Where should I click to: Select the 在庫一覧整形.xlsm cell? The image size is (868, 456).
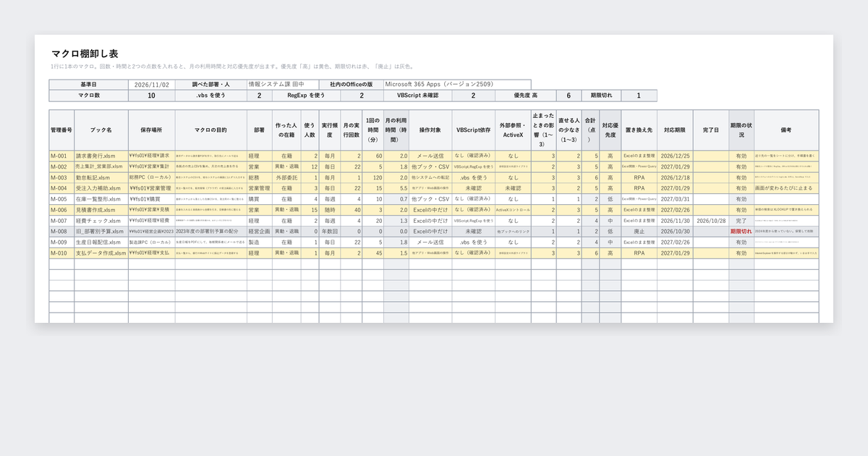tap(101, 199)
